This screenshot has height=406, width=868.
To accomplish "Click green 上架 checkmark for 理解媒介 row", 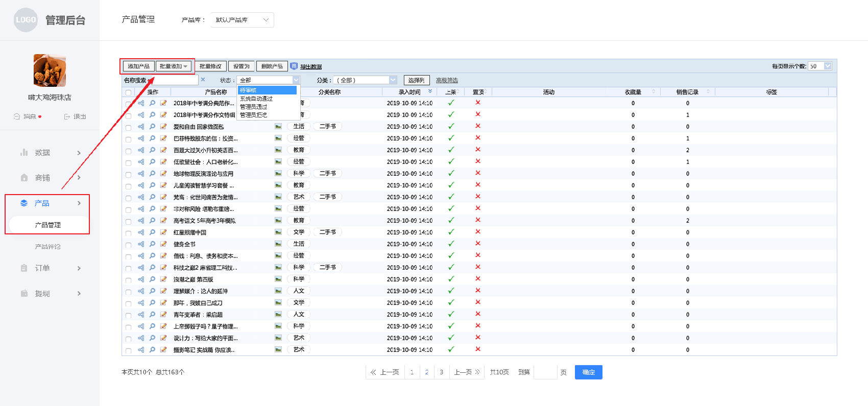I will coord(451,291).
